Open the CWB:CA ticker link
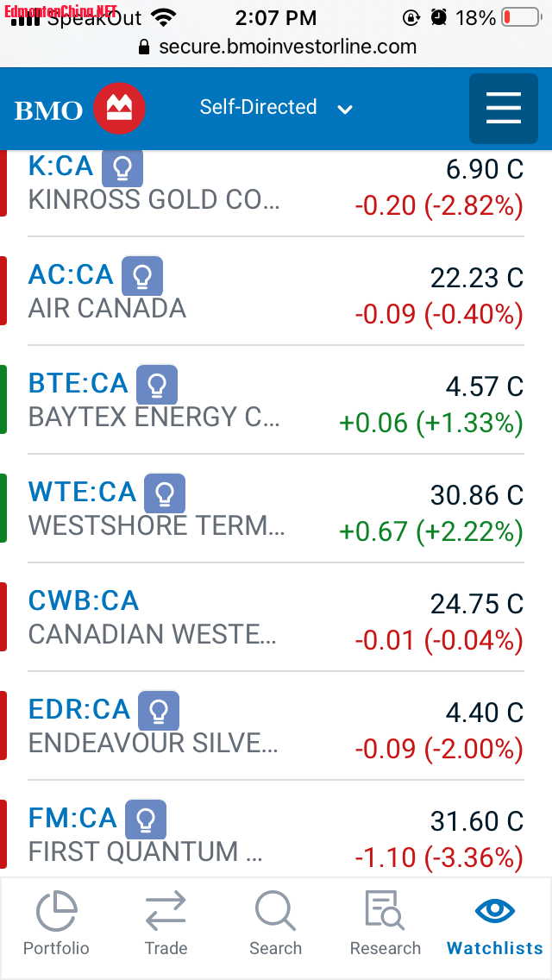 (84, 601)
